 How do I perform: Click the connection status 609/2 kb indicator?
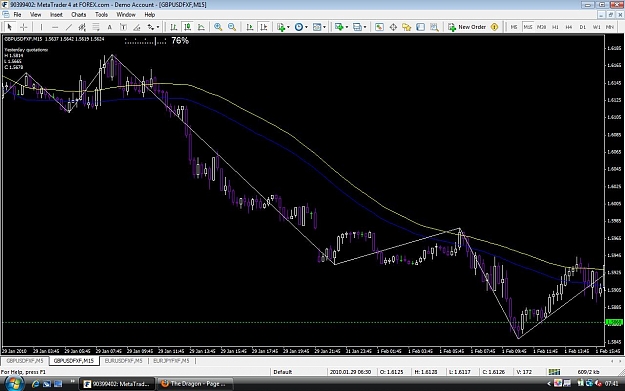coord(588,372)
